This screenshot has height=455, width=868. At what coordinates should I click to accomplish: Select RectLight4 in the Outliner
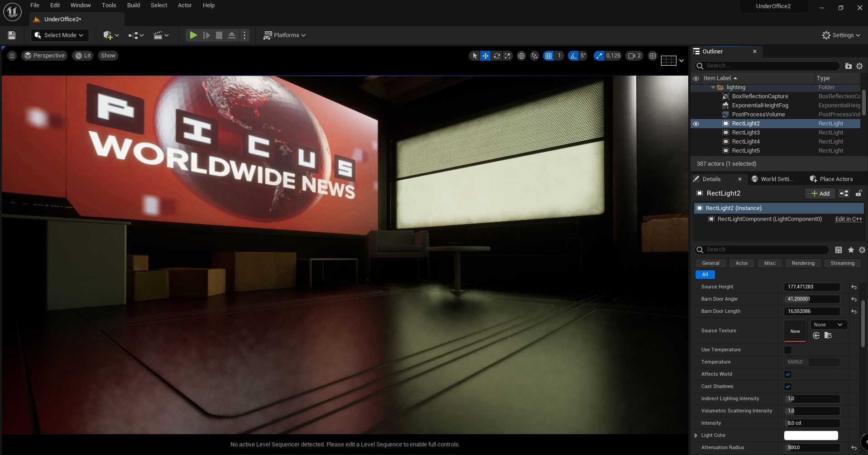tap(746, 142)
